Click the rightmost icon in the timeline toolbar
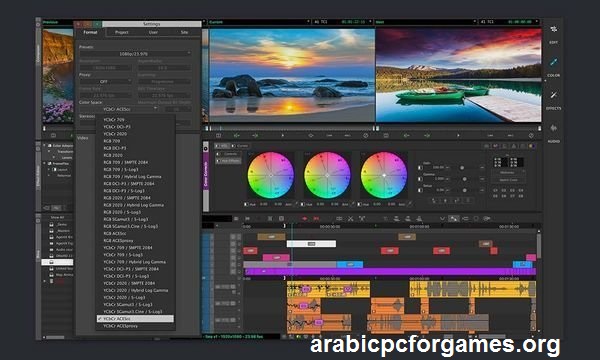Screen dimensions: 600x360 (487, 218)
